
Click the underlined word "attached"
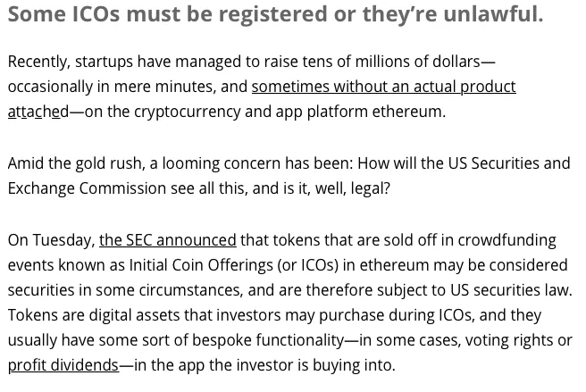(38, 112)
